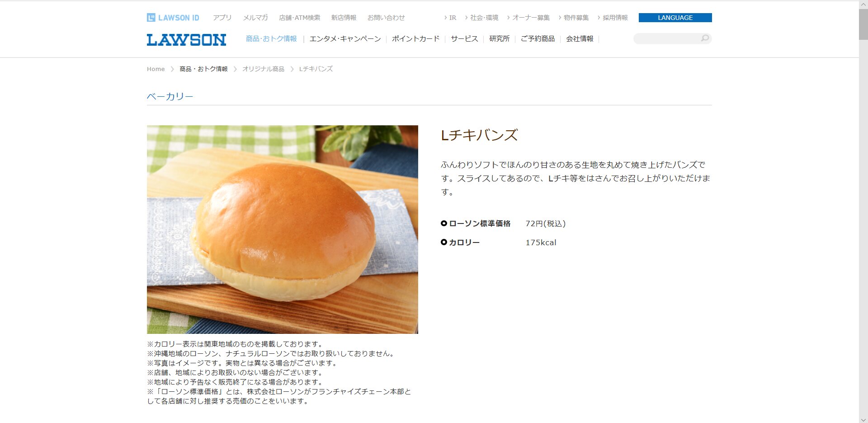Open the アプリ top link
The width and height of the screenshot is (868, 423).
(x=222, y=18)
